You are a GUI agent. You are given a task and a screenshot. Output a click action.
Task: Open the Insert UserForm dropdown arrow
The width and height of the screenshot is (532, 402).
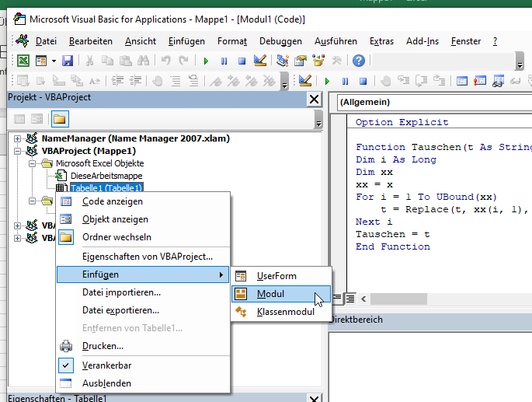(54, 61)
